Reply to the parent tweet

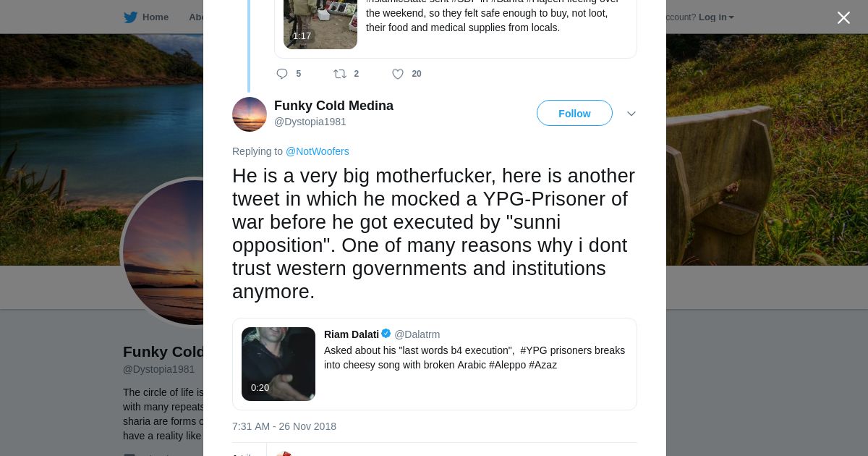tap(282, 74)
